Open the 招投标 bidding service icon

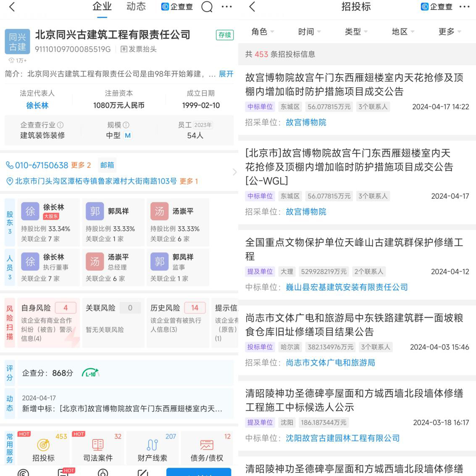click(x=43, y=448)
